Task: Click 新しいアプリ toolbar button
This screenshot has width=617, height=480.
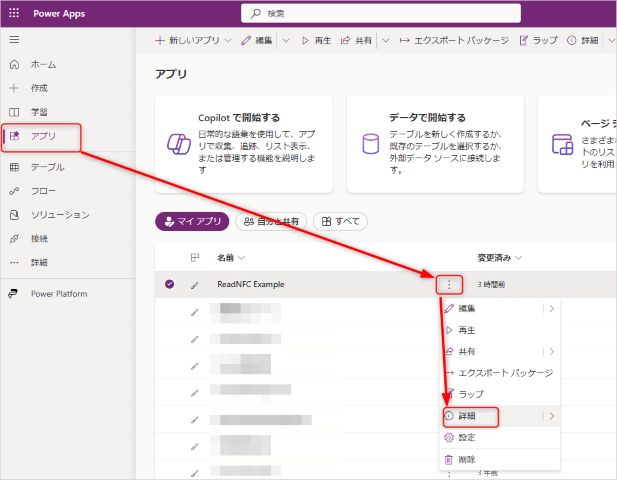Action: [x=187, y=40]
